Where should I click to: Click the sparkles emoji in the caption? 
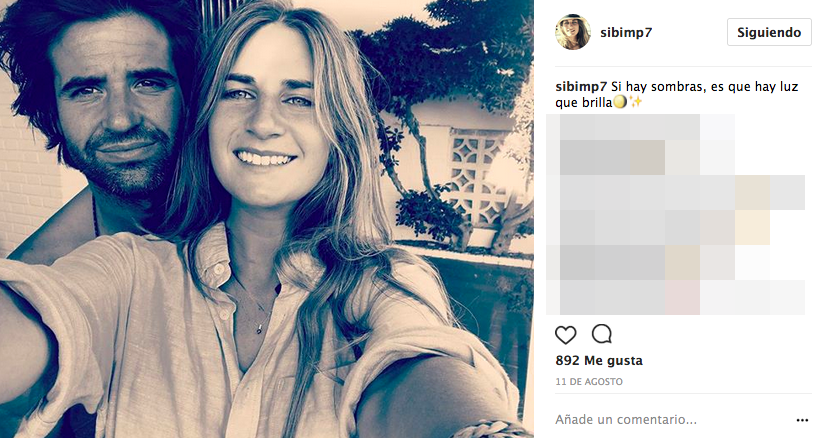coord(635,103)
